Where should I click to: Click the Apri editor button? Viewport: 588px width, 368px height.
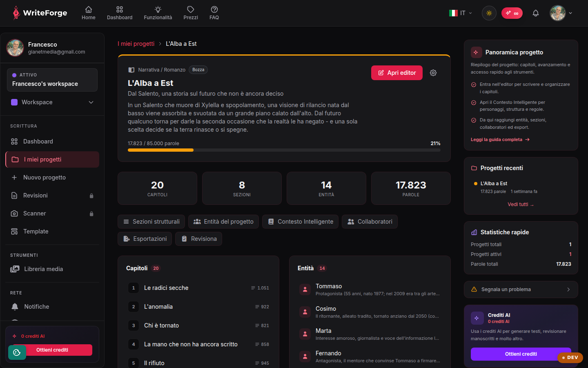(397, 73)
